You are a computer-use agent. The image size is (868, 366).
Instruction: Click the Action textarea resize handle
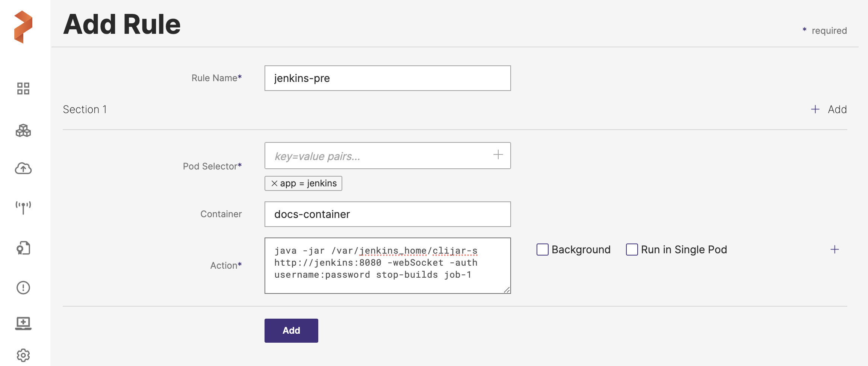point(507,290)
